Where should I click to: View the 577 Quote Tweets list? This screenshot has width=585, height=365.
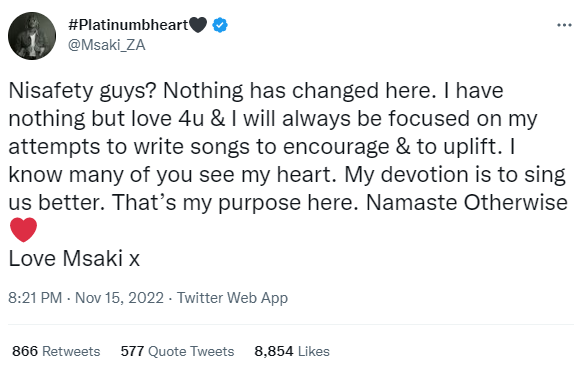(177, 351)
